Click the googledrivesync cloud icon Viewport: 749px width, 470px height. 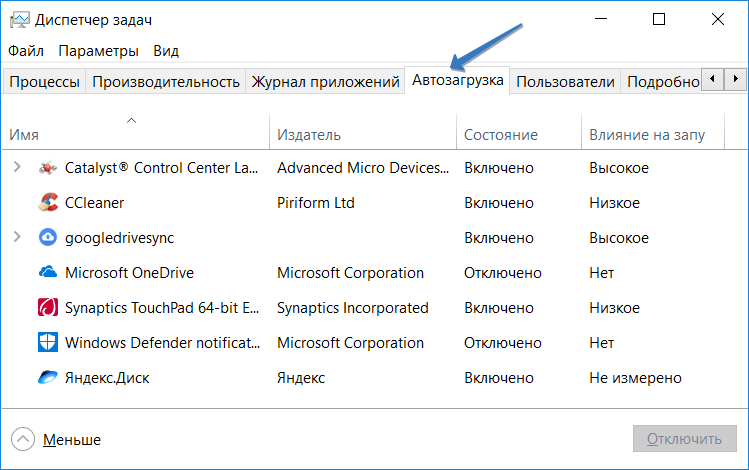click(x=48, y=238)
